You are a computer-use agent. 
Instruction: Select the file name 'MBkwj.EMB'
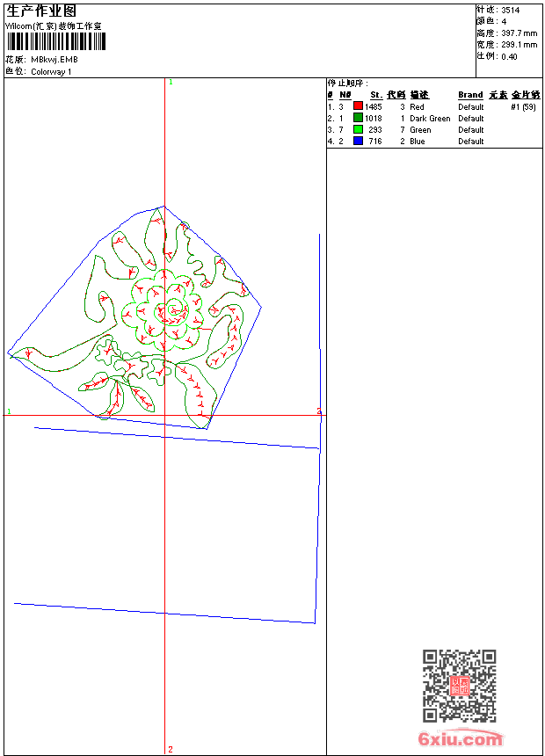[x=54, y=60]
